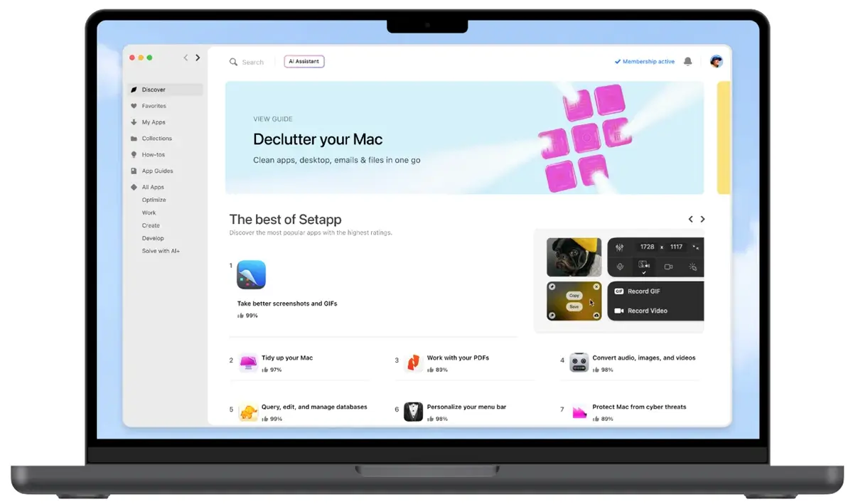Image resolution: width=853 pixels, height=504 pixels.
Task: Open the user profile avatar
Action: pyautogui.click(x=717, y=62)
